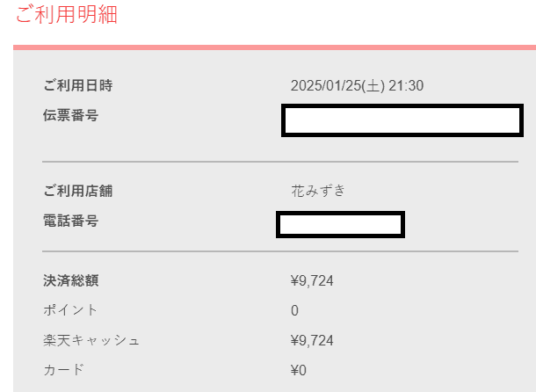The height and width of the screenshot is (392, 536).
Task: Click the blacked-out box beside 伝票番号
Action: [402, 121]
